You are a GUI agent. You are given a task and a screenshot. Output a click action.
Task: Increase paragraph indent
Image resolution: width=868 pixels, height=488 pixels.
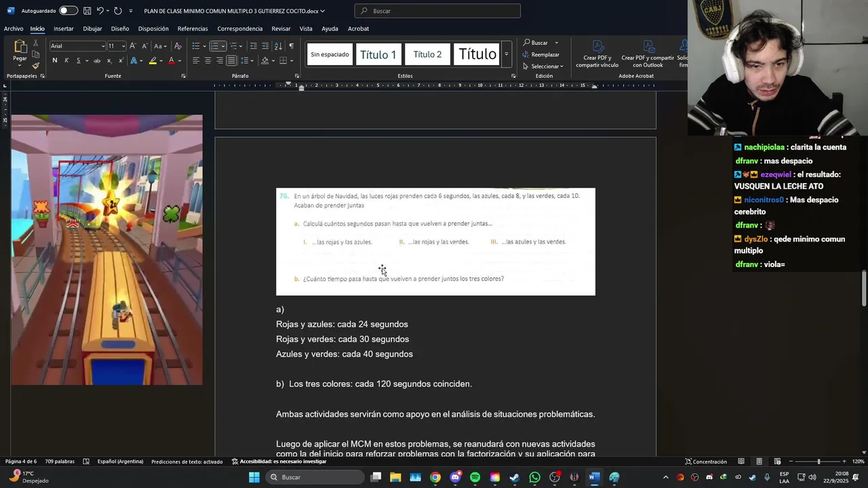click(x=264, y=46)
